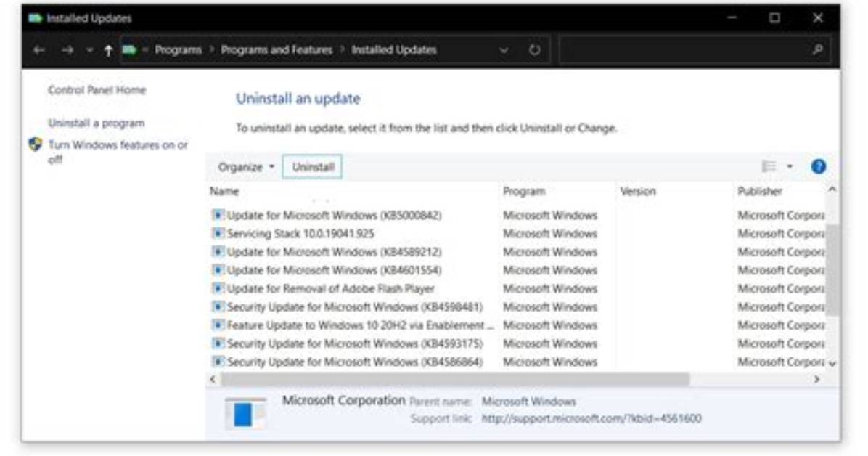Click the Uninstall button
The image size is (868, 456).
312,167
